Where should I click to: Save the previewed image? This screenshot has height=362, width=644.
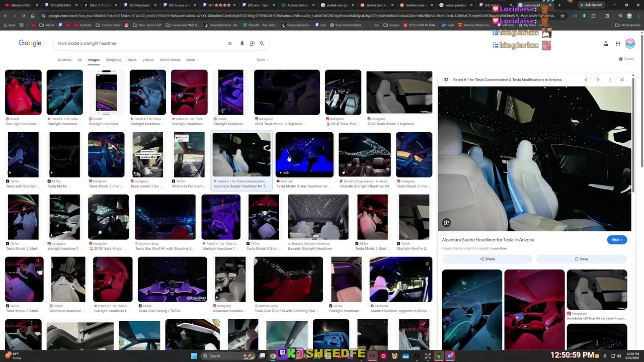(581, 259)
